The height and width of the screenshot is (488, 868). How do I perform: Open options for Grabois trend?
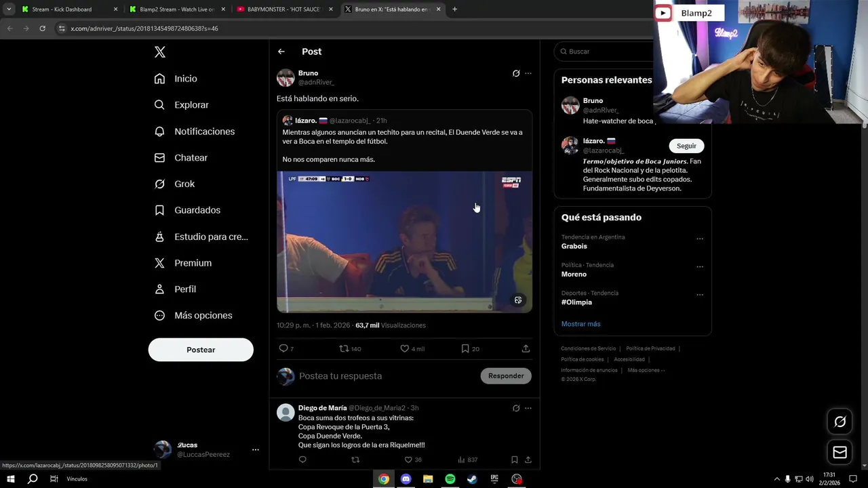click(700, 239)
